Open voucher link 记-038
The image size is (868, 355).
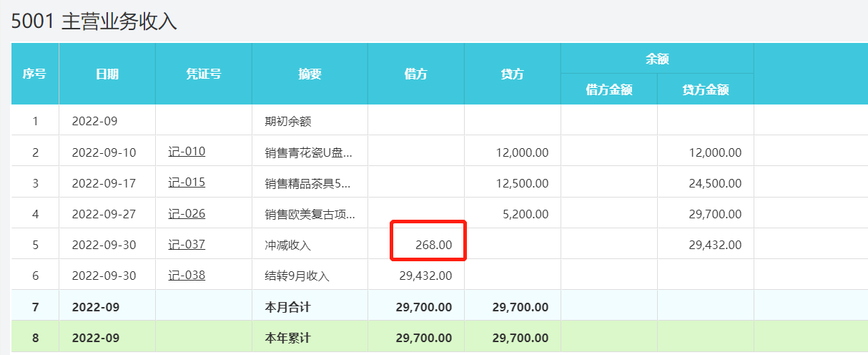tap(187, 275)
